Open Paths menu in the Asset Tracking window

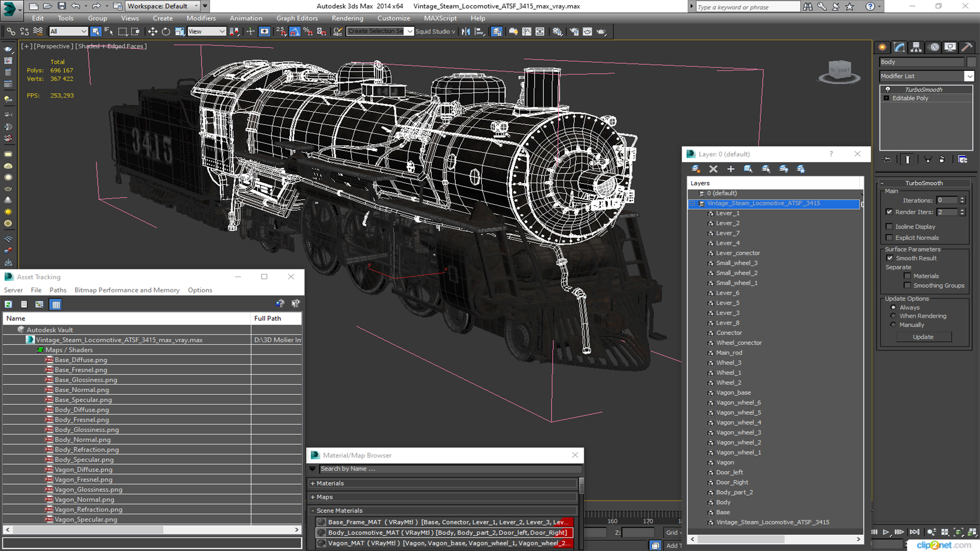point(58,290)
